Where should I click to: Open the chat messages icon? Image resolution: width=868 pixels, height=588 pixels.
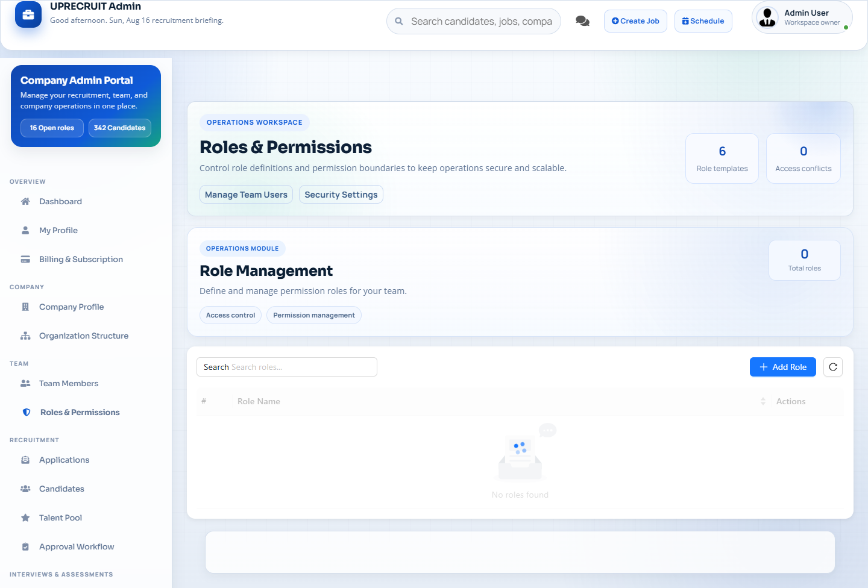(x=582, y=21)
